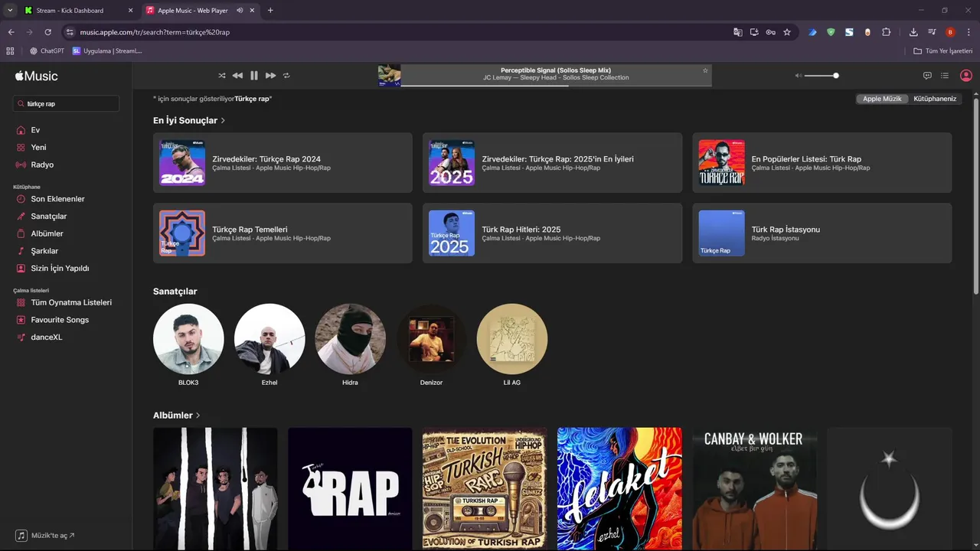This screenshot has width=980, height=551.
Task: Skip to next track
Action: point(270,76)
